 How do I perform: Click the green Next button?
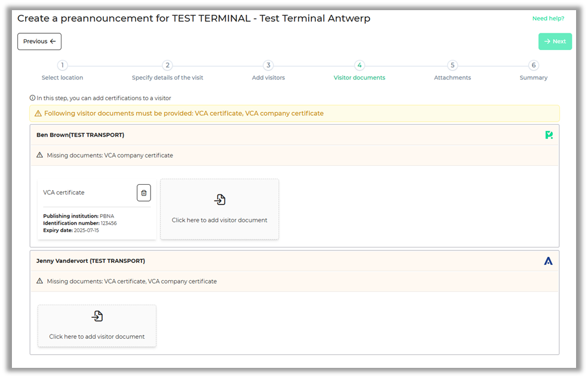point(555,41)
